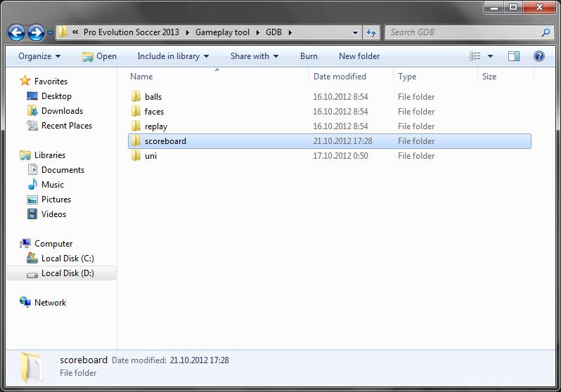Sort by the Size column header
561x392 pixels.
coord(489,77)
